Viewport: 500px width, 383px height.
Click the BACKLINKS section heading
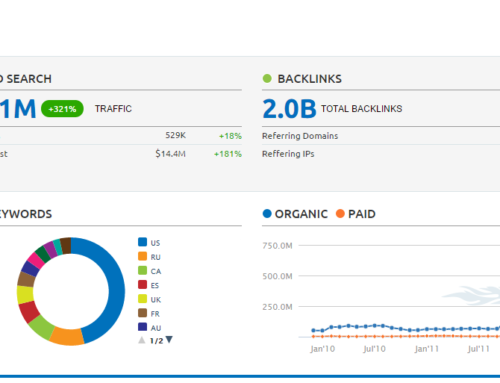[x=310, y=79]
